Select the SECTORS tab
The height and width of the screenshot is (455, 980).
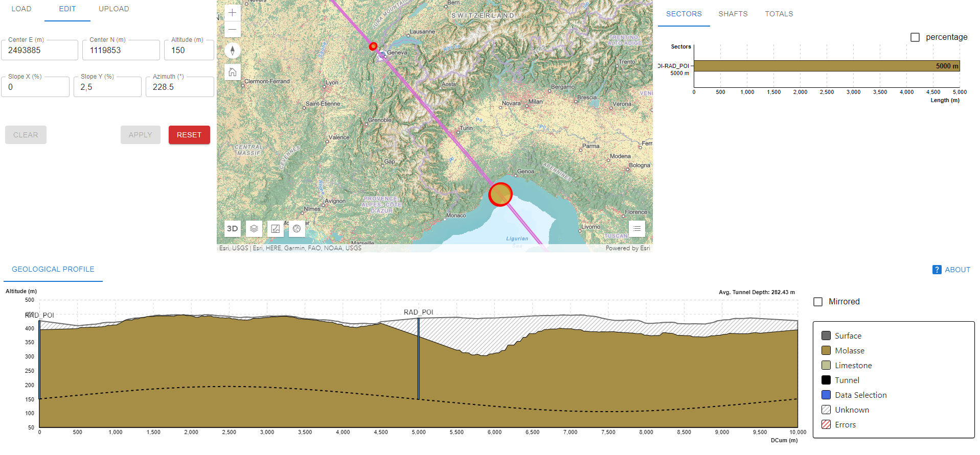click(684, 14)
